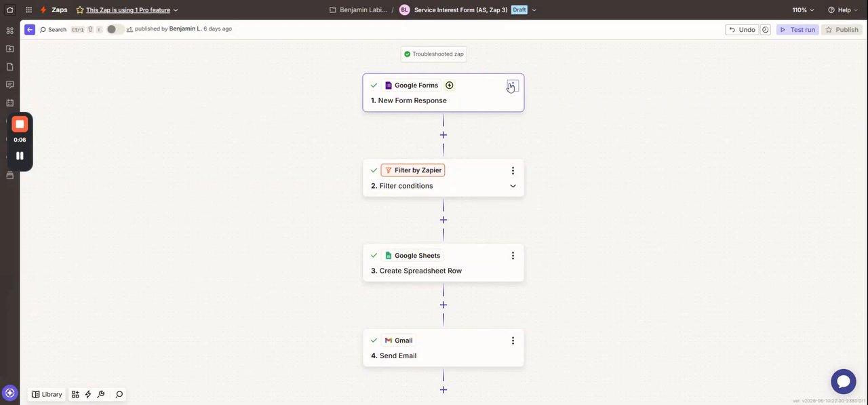Open the sidebar Zap folder icon
Screen dimensions: 868x405
[9, 49]
